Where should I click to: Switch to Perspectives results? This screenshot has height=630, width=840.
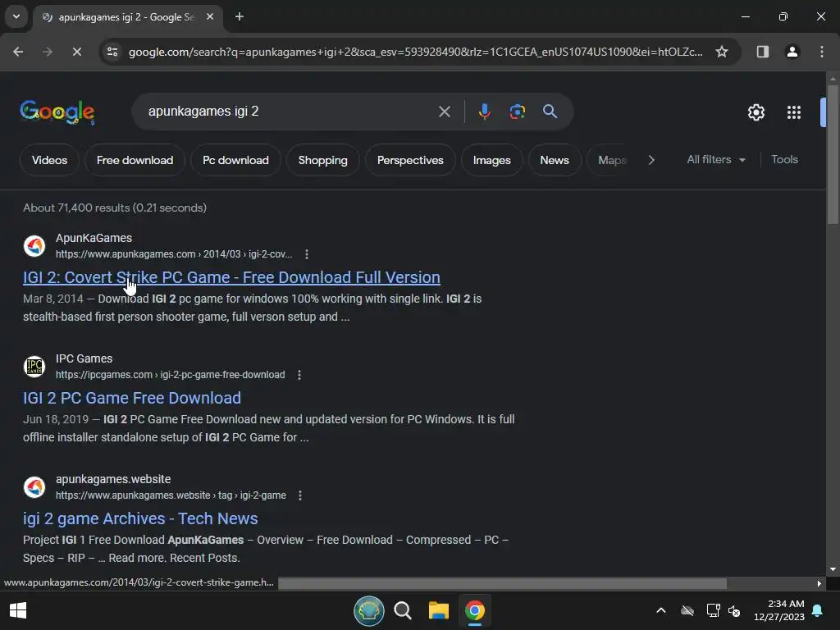click(410, 160)
